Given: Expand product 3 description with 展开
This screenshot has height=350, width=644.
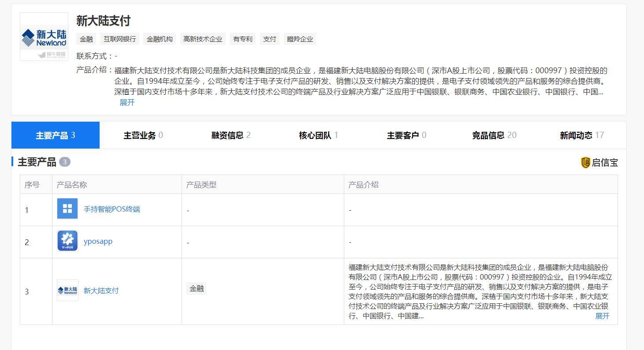Looking at the screenshot, I should coord(602,316).
